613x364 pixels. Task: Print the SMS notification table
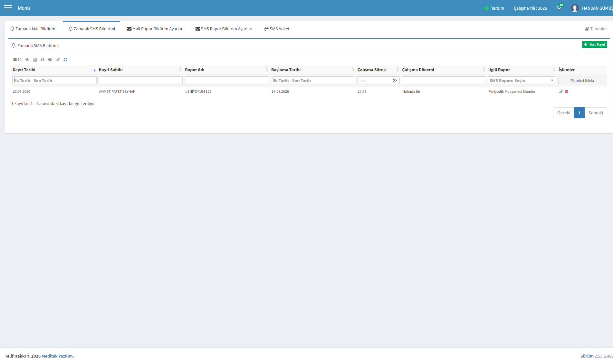click(x=43, y=60)
